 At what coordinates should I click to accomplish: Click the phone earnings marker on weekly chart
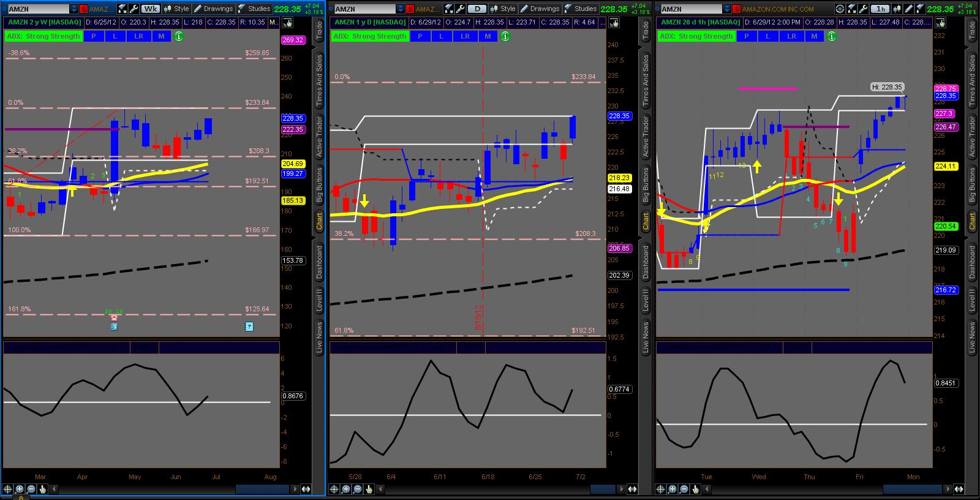coord(114,319)
